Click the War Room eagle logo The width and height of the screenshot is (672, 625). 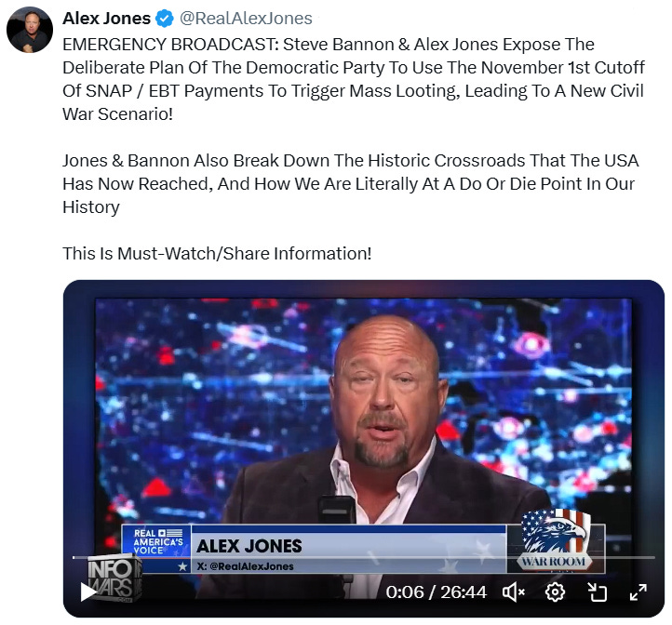[555, 539]
